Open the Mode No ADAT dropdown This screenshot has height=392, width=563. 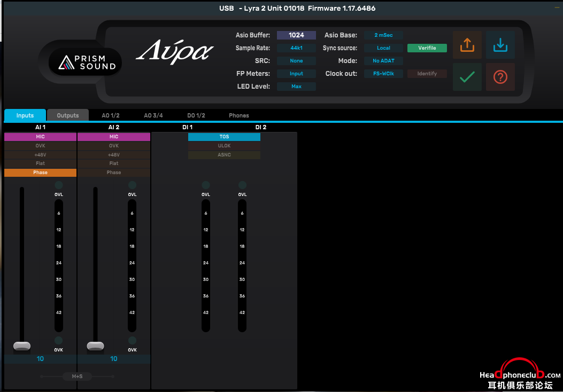pyautogui.click(x=383, y=61)
